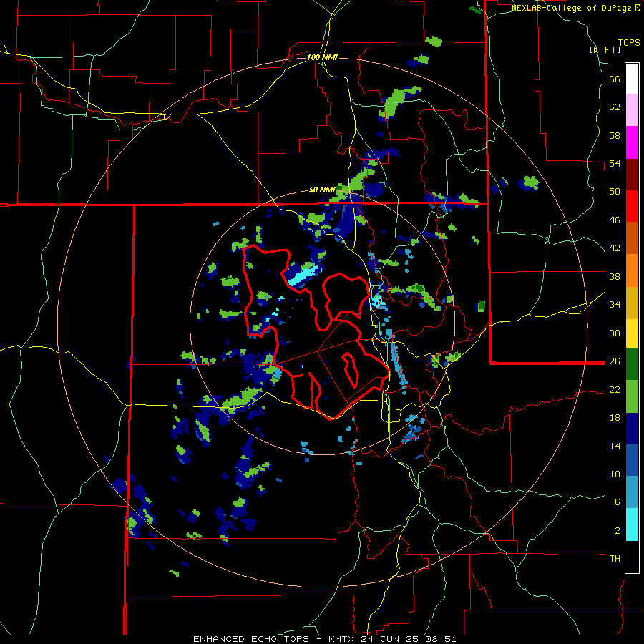Image resolution: width=644 pixels, height=644 pixels.
Task: Click the yellow legend swatch
Action: [632, 333]
